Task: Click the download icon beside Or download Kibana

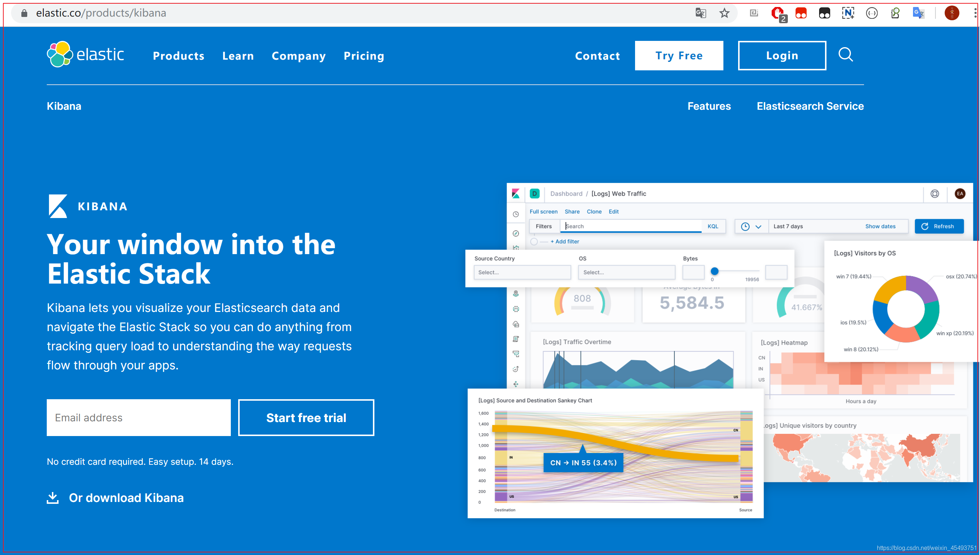Action: click(53, 498)
